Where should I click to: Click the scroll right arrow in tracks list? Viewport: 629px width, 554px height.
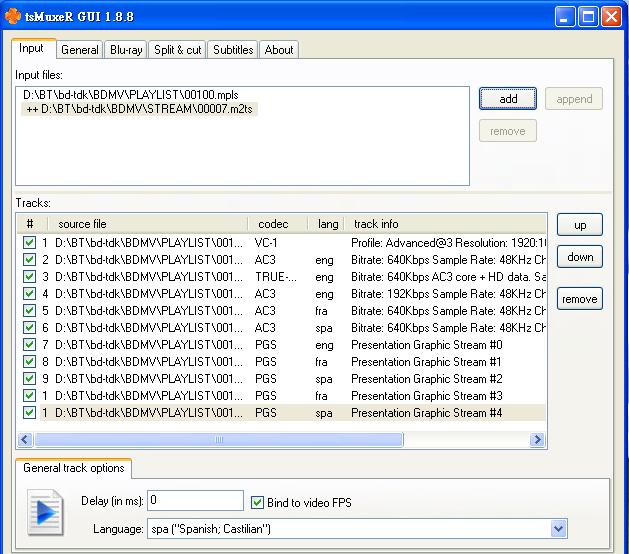tap(537, 439)
